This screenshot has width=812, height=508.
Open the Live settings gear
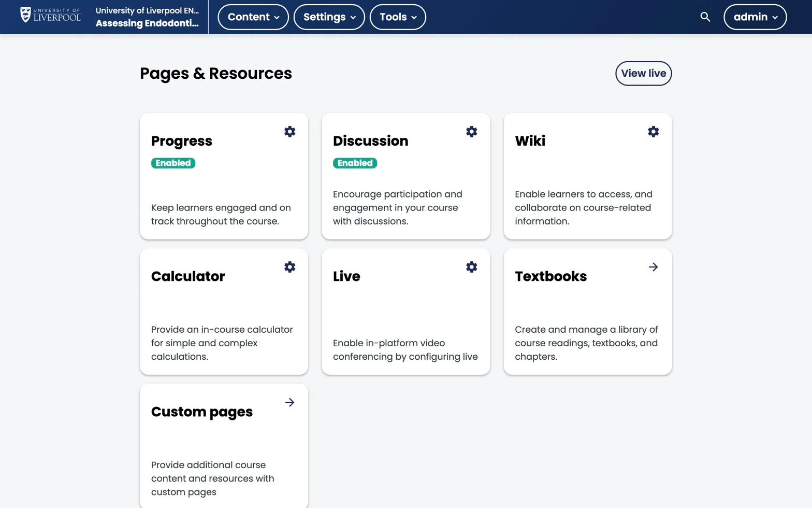[x=472, y=267]
